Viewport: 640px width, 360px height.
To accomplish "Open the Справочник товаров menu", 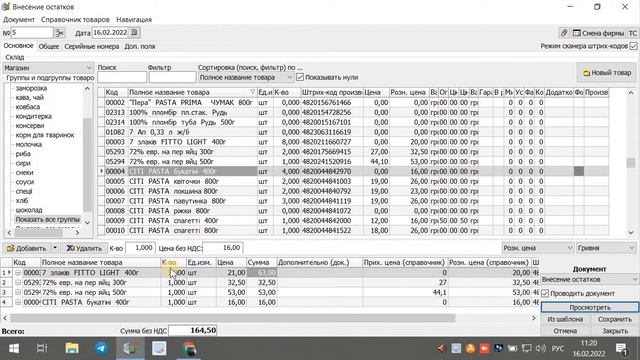I will pos(75,20).
